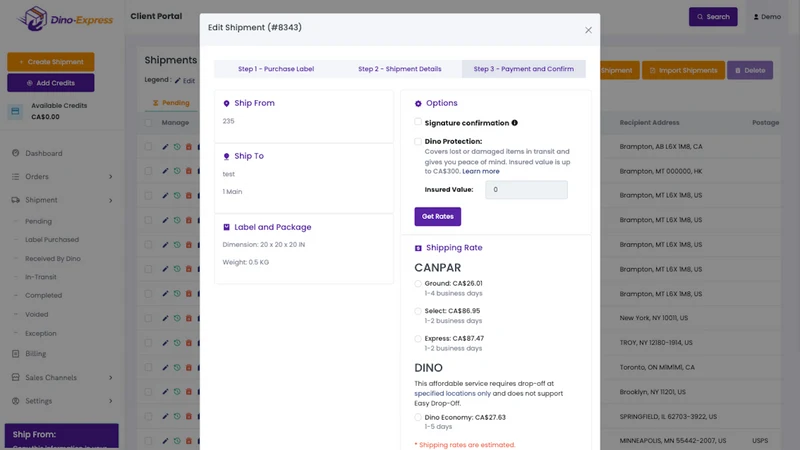Close the Edit Shipment dialog
Viewport: 800px width, 450px height.
pyautogui.click(x=588, y=30)
